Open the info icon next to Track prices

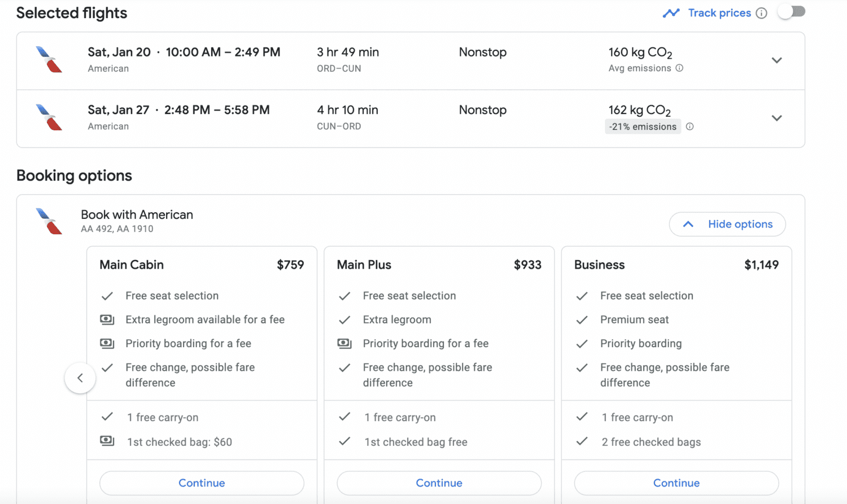click(x=761, y=12)
